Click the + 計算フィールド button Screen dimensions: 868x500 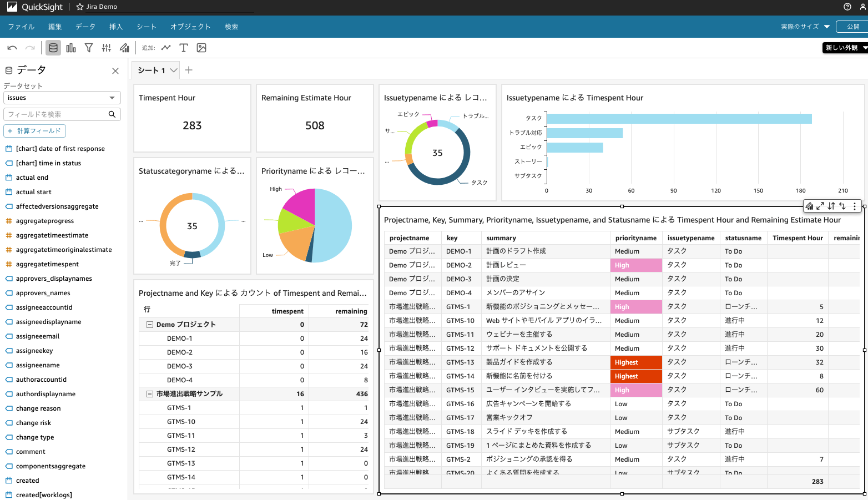pyautogui.click(x=35, y=131)
